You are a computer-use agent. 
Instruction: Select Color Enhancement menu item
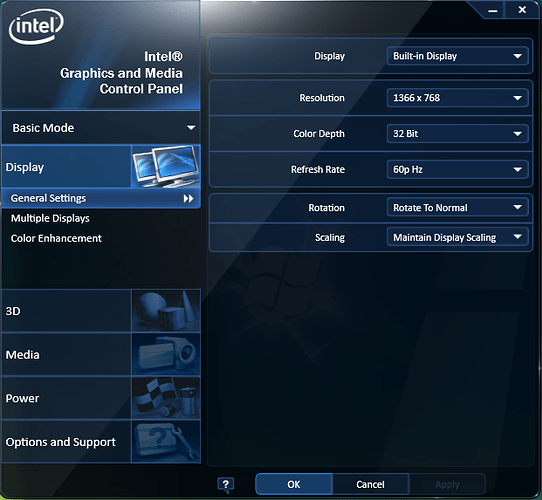click(56, 238)
